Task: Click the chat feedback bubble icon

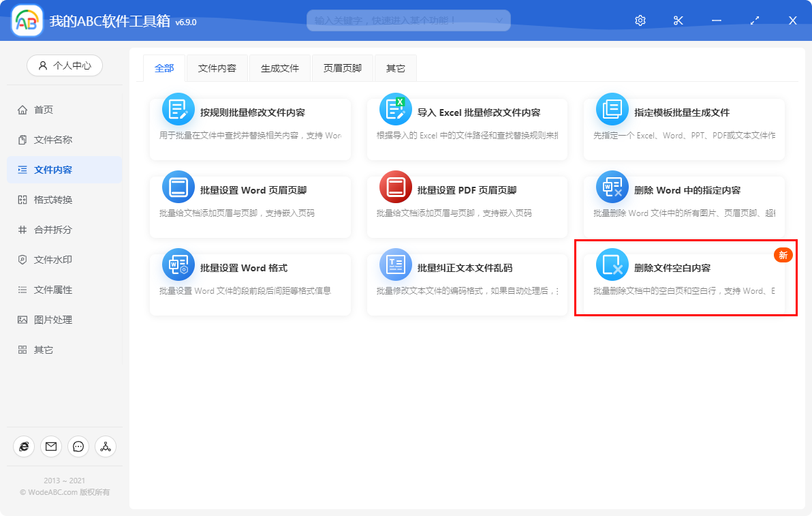Action: coord(78,446)
